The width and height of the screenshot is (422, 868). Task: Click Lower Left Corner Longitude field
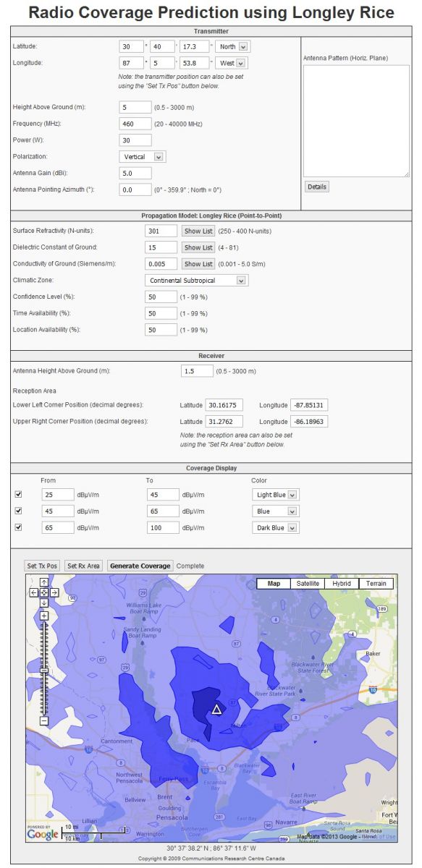(309, 404)
